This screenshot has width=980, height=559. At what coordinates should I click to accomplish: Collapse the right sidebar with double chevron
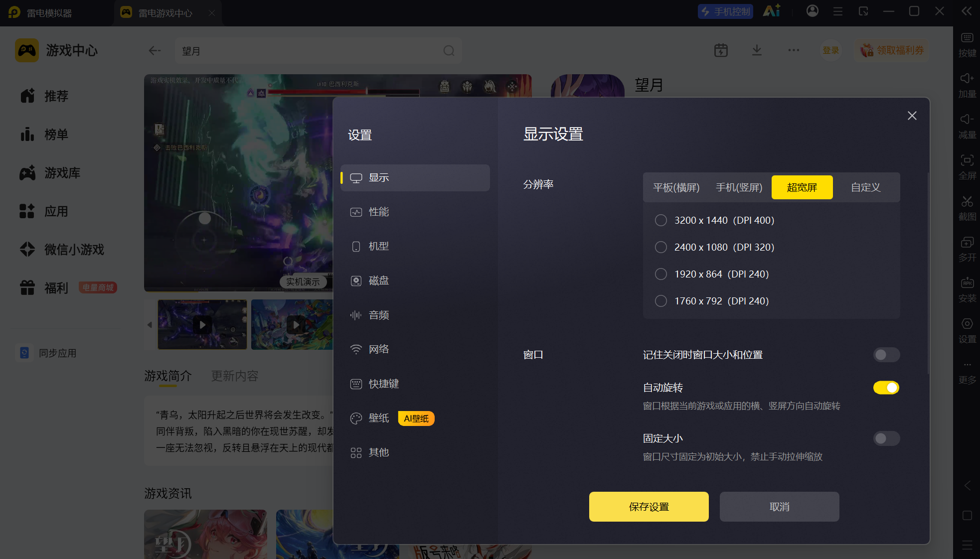pyautogui.click(x=967, y=11)
